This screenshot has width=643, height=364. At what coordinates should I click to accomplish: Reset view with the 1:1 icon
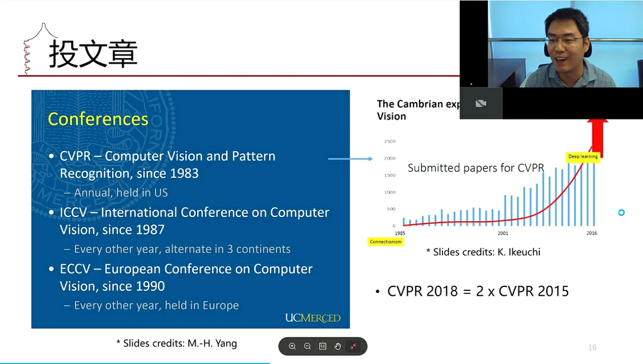[322, 347]
